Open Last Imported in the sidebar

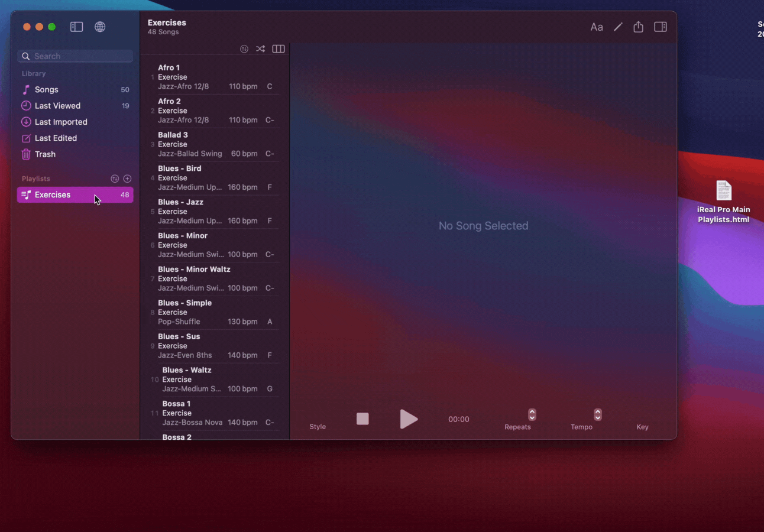coord(75,122)
